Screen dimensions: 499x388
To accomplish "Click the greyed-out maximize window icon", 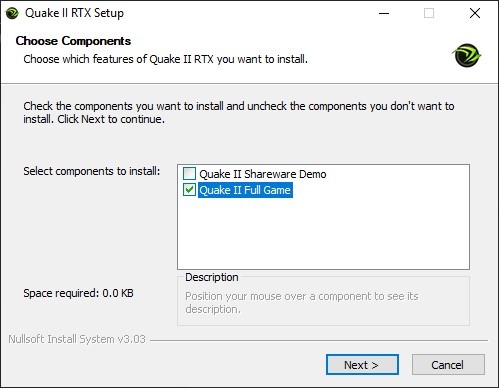I will (x=429, y=13).
